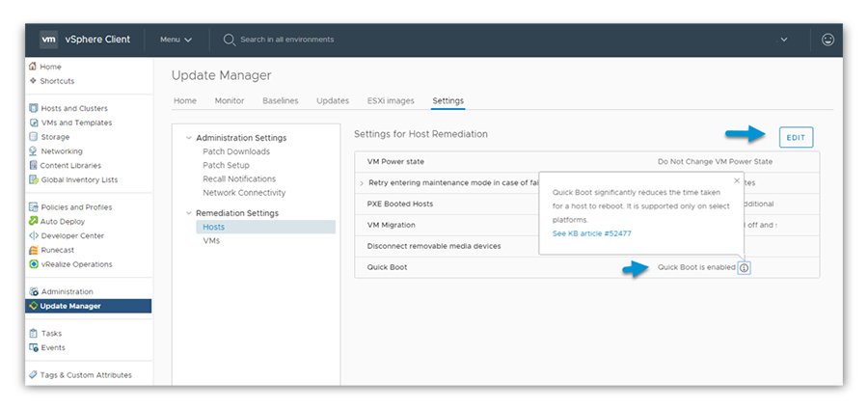The width and height of the screenshot is (868, 409).
Task: Open the Runecast plugin icon
Action: coord(33,250)
